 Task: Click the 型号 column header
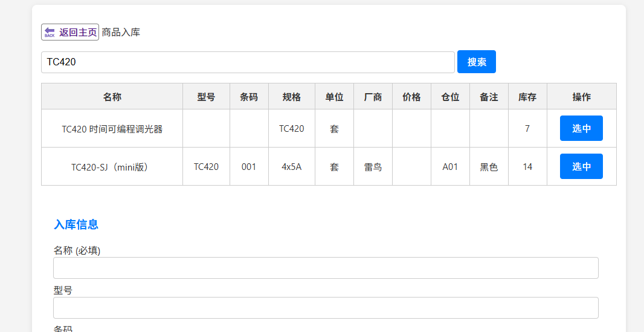[x=206, y=97]
